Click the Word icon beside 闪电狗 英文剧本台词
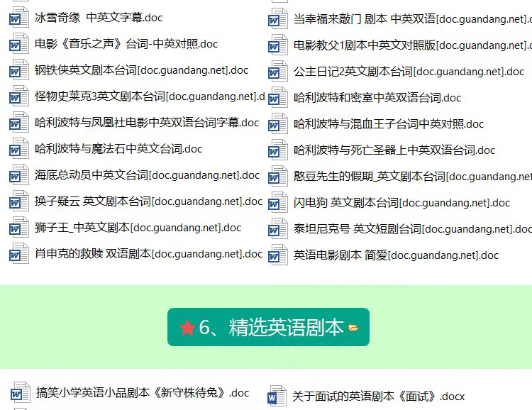 coord(278,203)
